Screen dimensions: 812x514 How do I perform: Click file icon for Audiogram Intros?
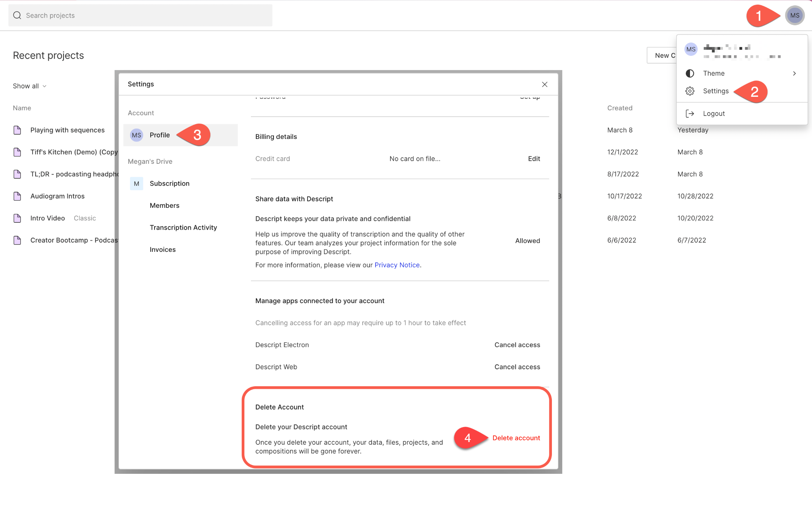coord(17,196)
